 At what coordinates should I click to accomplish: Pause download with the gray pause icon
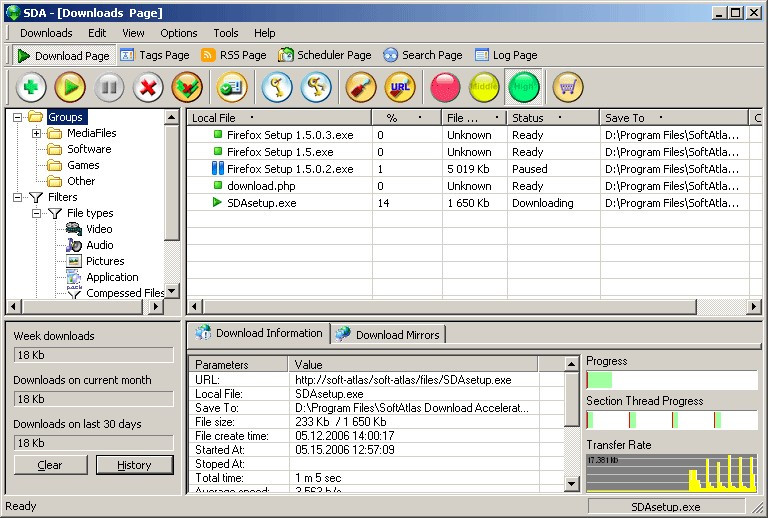(109, 87)
